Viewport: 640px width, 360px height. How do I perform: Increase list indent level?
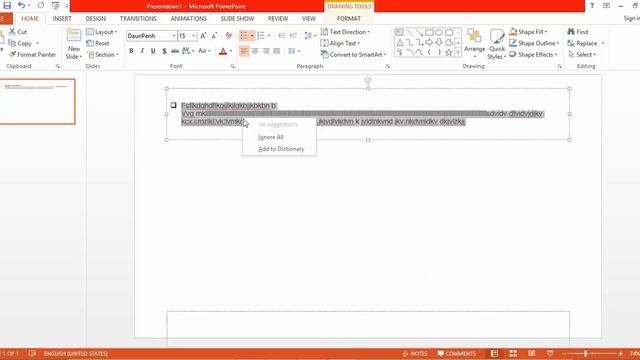coord(293,36)
